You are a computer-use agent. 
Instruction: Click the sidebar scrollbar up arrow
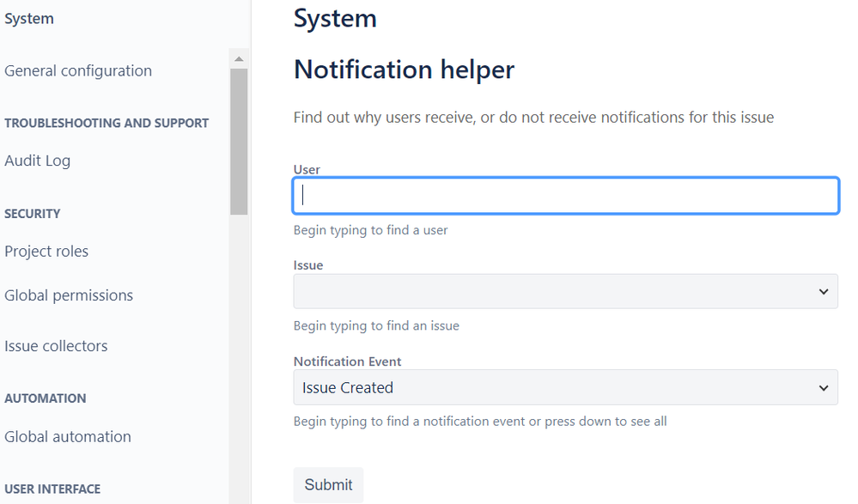click(239, 58)
